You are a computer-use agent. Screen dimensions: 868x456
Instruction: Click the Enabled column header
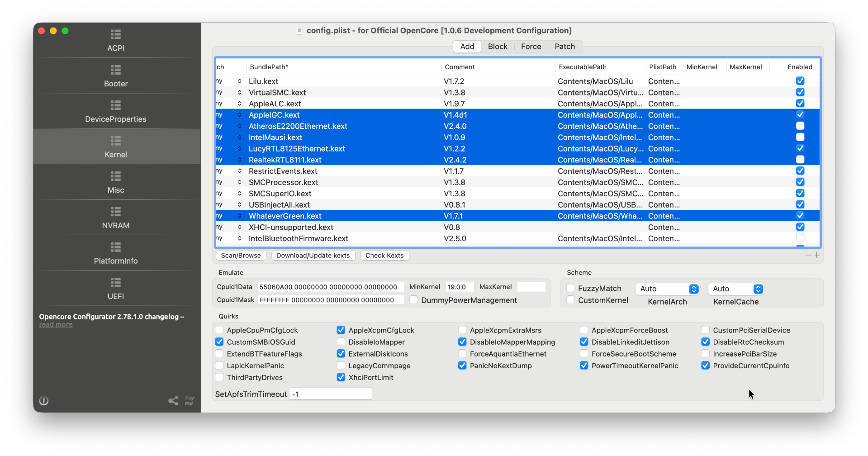800,67
